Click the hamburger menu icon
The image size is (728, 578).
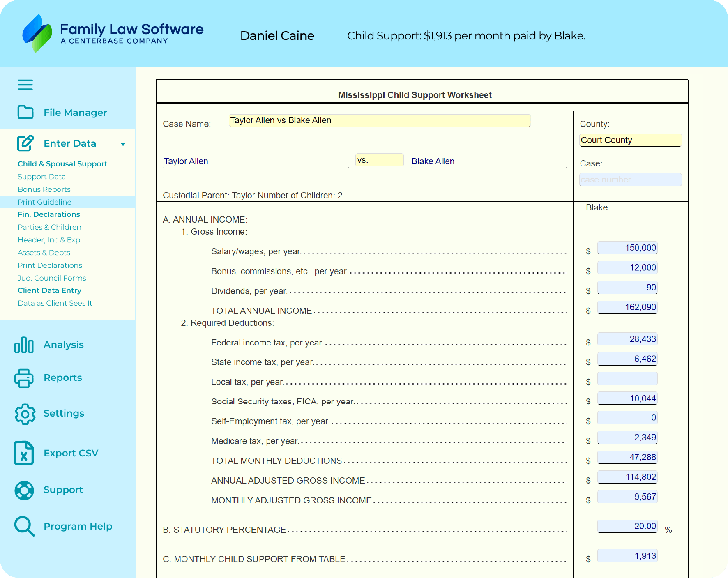coord(25,85)
